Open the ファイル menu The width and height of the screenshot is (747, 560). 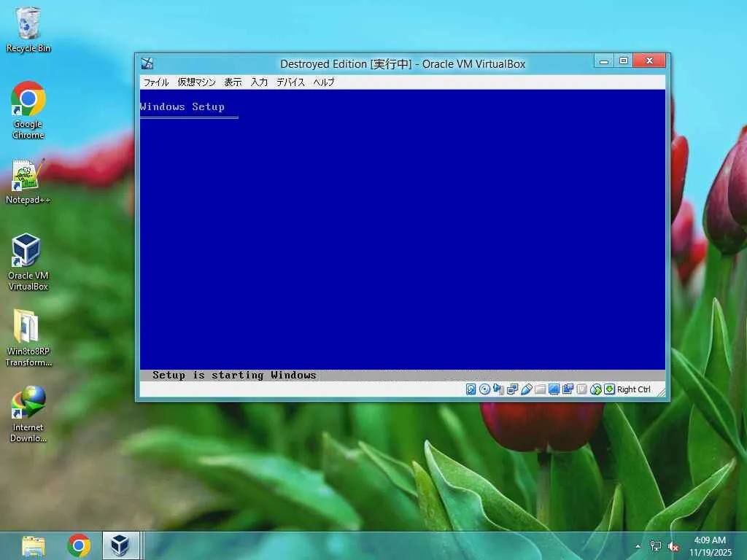[156, 82]
